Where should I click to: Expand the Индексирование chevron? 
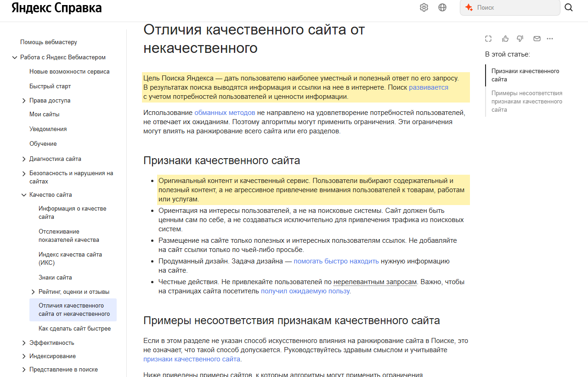[x=24, y=356]
